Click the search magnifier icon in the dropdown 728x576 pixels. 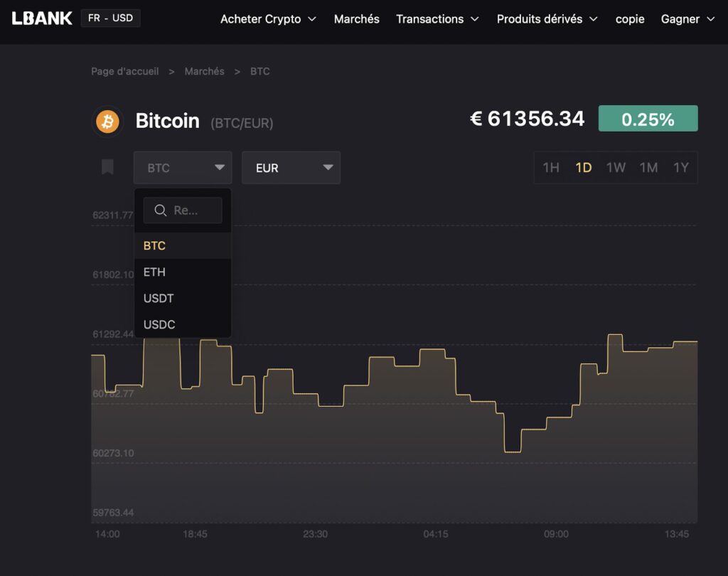pos(160,210)
